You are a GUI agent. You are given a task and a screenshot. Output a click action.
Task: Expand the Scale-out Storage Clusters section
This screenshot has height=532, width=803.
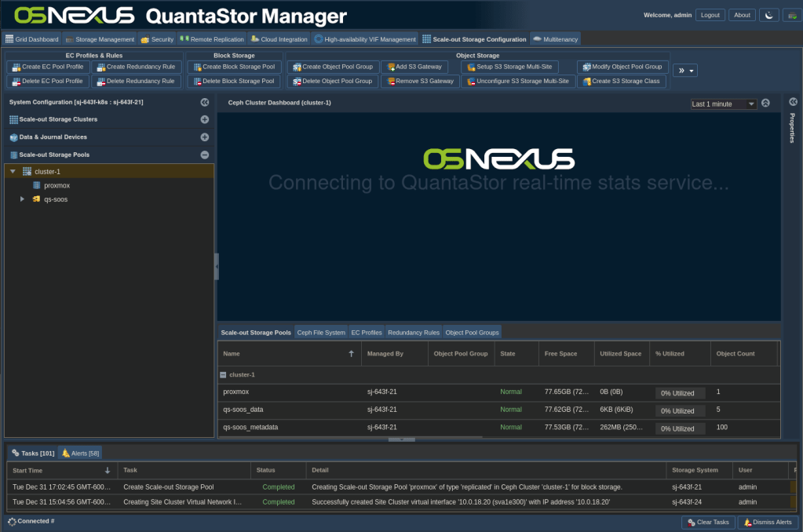click(x=205, y=119)
